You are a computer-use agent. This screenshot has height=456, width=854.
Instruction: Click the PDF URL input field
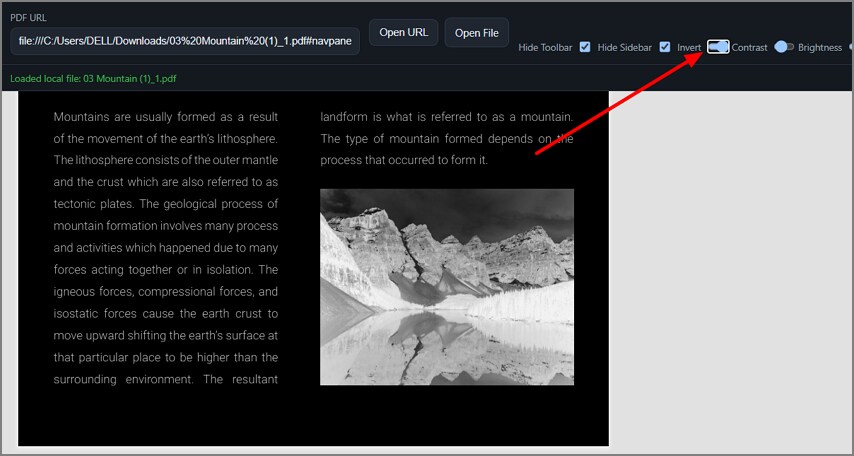pos(185,41)
